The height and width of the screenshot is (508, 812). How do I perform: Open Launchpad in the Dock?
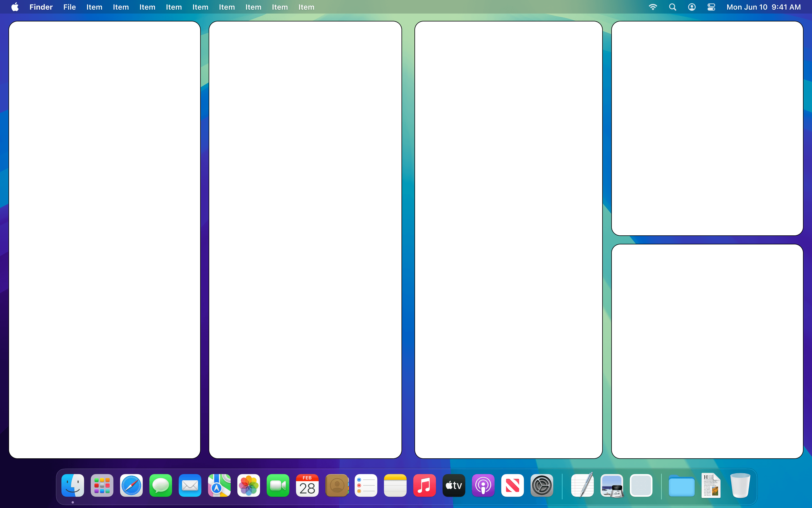click(x=102, y=485)
